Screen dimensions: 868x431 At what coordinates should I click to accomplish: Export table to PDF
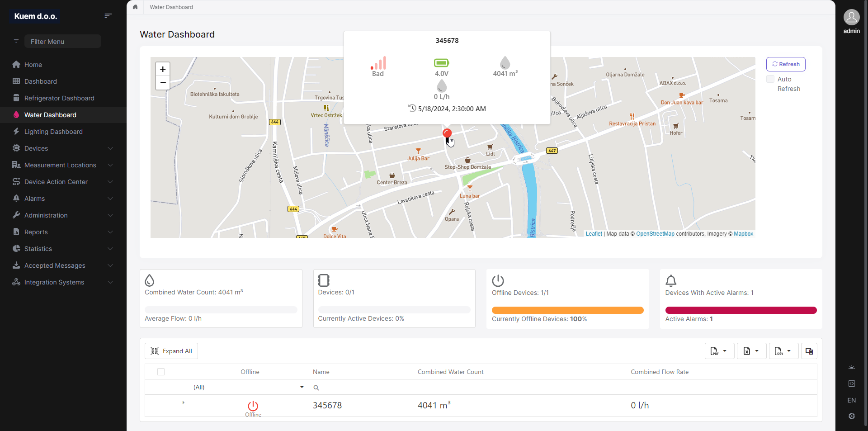719,351
